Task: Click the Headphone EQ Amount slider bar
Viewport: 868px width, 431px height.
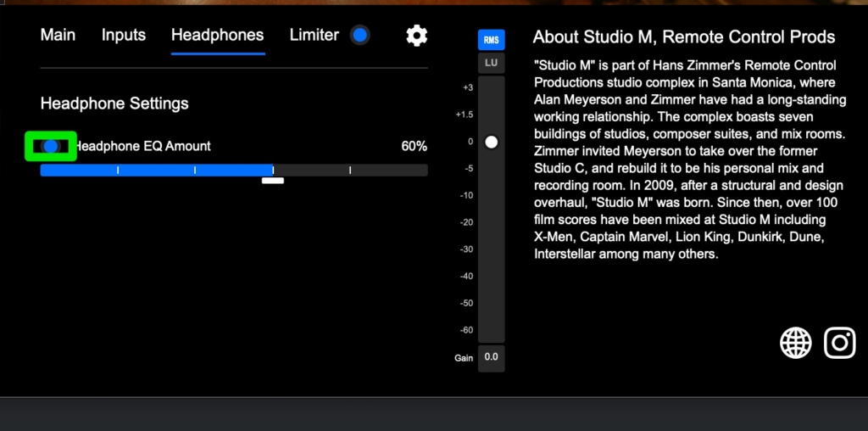Action: coord(234,171)
